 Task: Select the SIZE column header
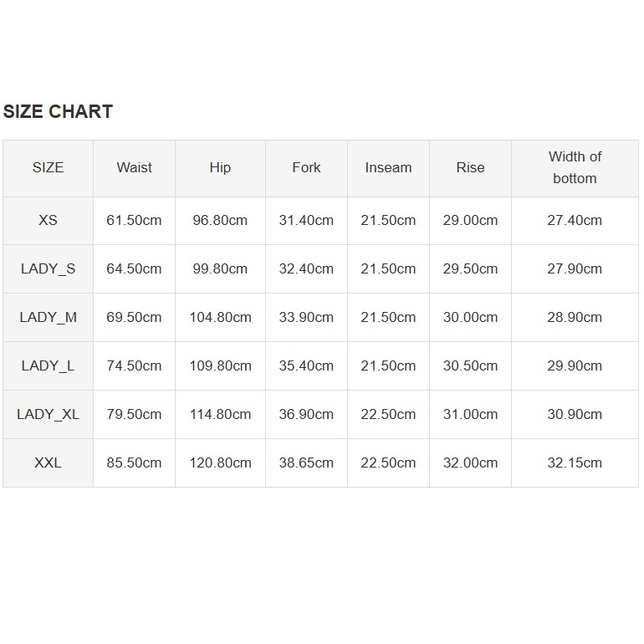click(x=48, y=167)
